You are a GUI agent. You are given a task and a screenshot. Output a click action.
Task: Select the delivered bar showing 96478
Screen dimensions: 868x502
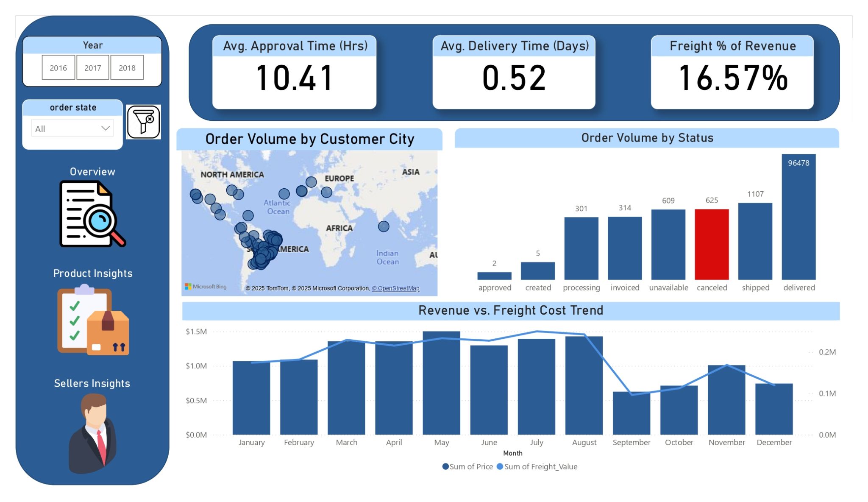click(x=799, y=217)
